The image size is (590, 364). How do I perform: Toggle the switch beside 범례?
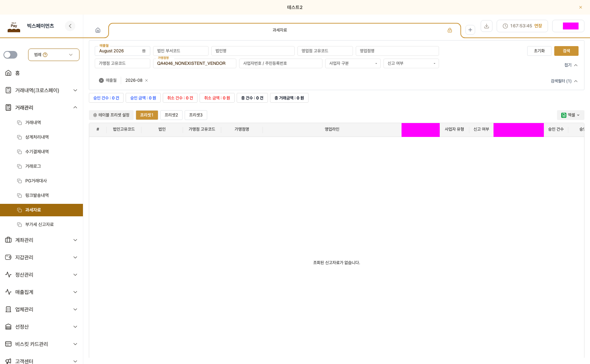pyautogui.click(x=10, y=55)
